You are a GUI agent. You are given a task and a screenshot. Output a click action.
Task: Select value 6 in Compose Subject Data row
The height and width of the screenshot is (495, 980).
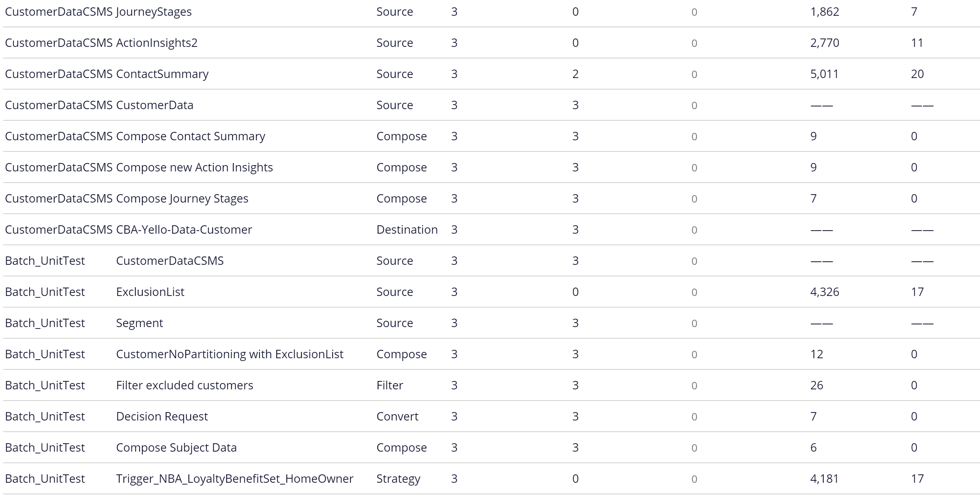click(814, 447)
